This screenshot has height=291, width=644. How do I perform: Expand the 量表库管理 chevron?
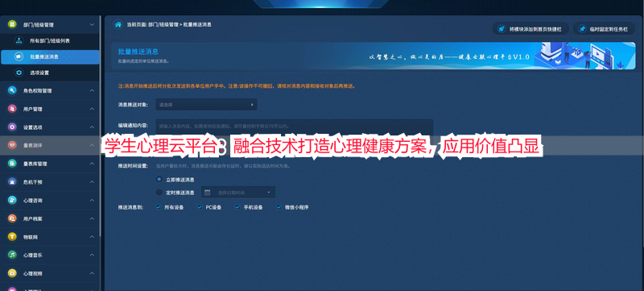click(x=92, y=164)
